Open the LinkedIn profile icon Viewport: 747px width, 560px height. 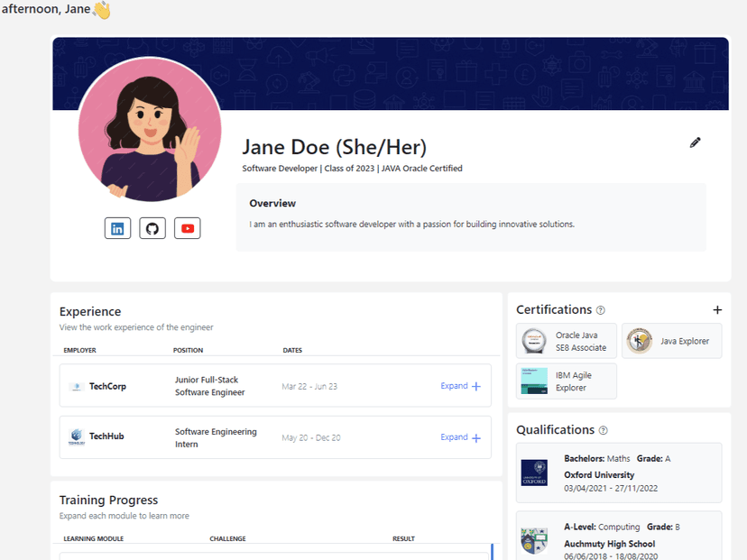coord(117,228)
